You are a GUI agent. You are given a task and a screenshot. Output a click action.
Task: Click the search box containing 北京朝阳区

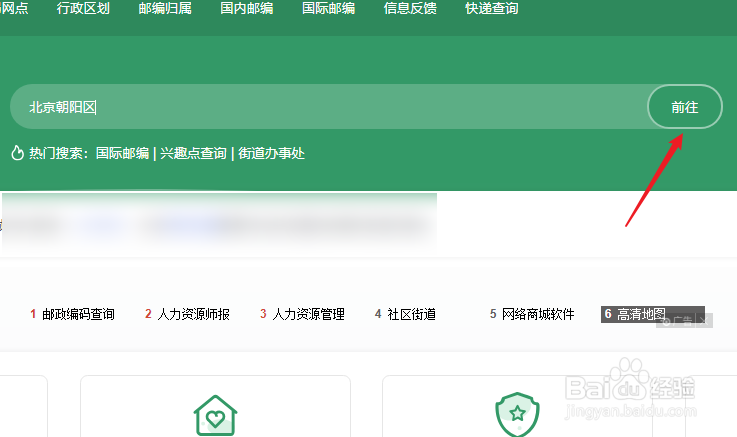(x=329, y=107)
